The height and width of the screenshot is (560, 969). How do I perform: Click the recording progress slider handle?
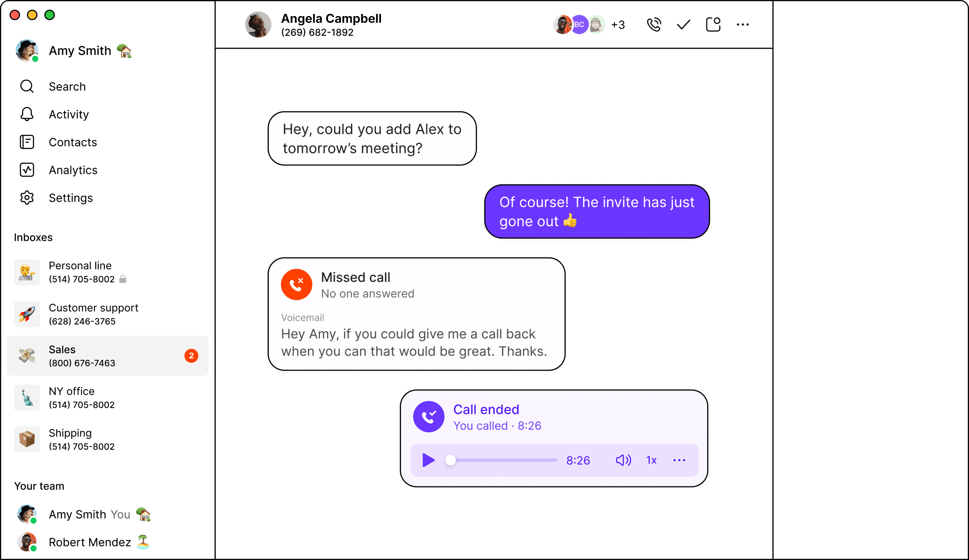(x=451, y=460)
